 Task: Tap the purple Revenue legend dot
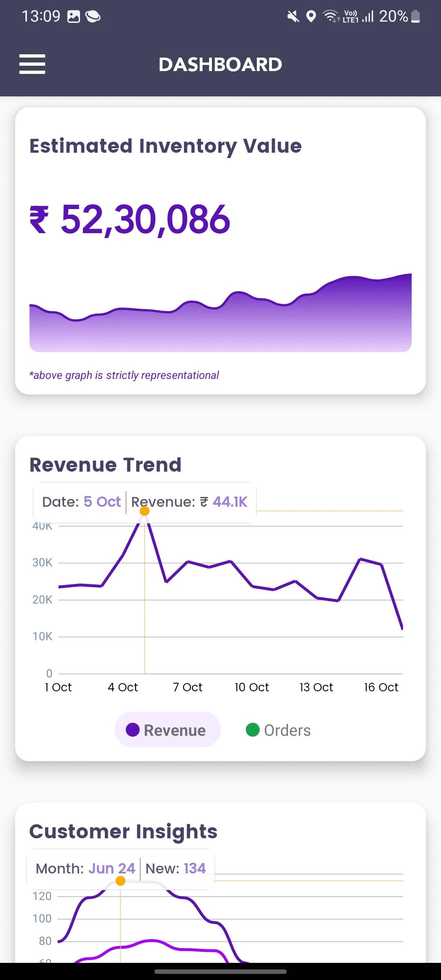(133, 730)
